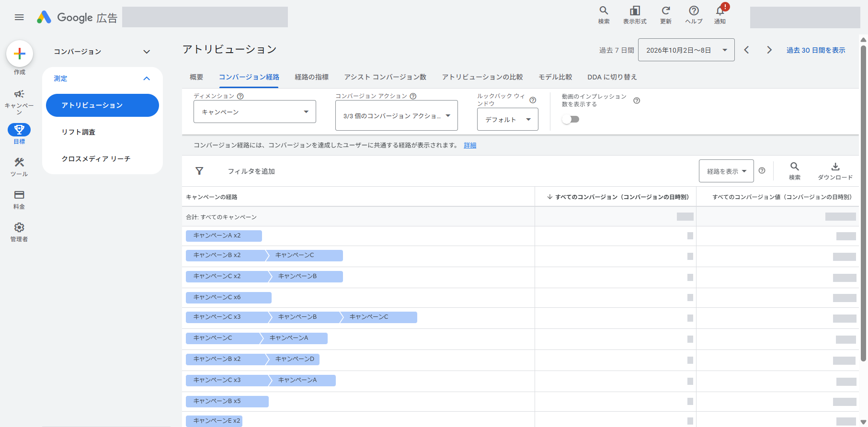Viewport: 868px width, 427px height.
Task: Show help next to 経路を表示 dropdown
Action: tap(762, 170)
